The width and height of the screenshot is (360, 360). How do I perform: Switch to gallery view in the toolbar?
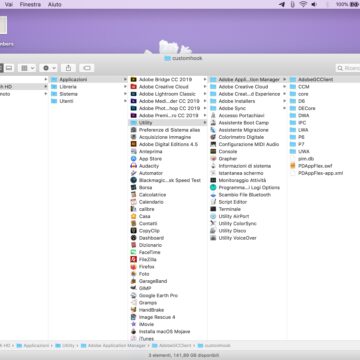9,68
